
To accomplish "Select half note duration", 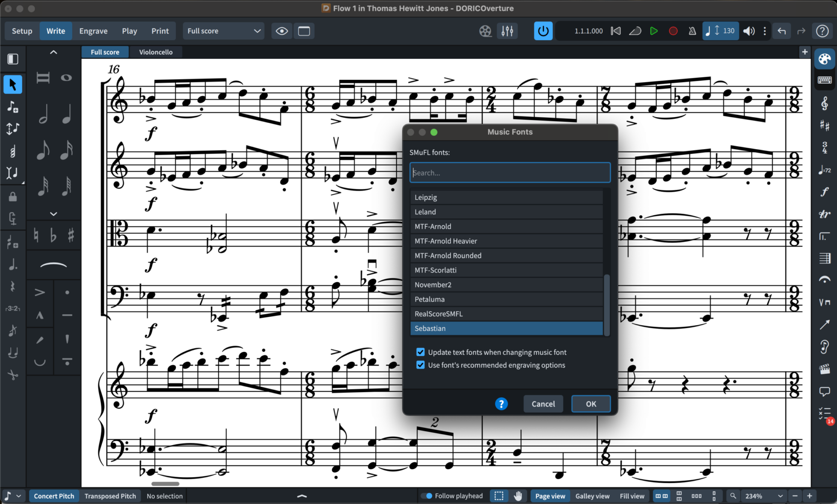I will coord(43,114).
